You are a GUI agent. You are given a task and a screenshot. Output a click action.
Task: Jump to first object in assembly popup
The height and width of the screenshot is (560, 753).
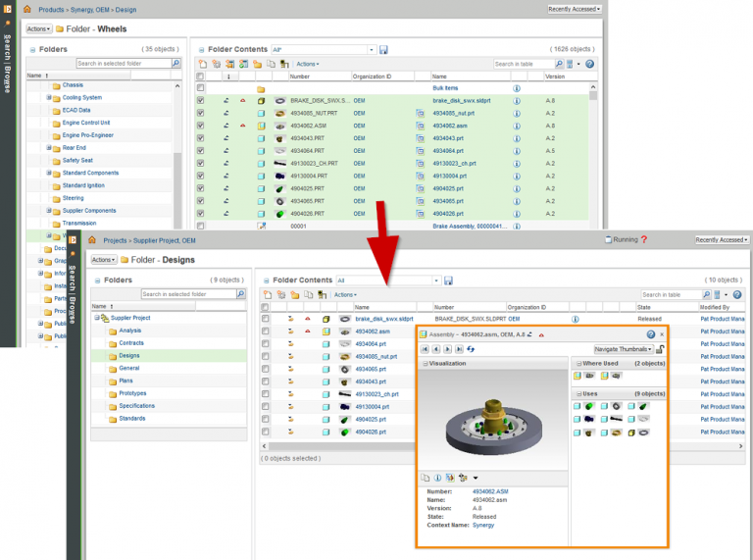[x=425, y=349]
